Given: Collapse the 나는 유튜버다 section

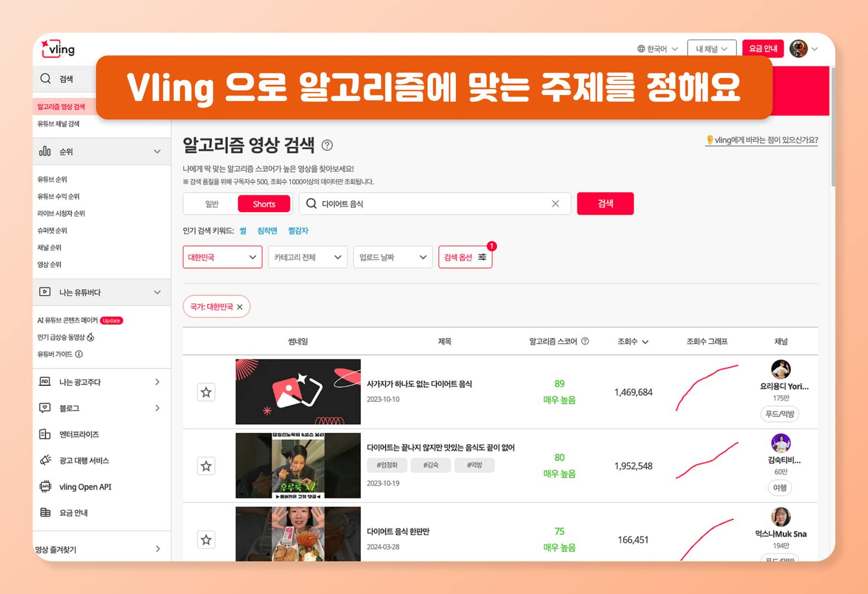Looking at the screenshot, I should point(157,292).
